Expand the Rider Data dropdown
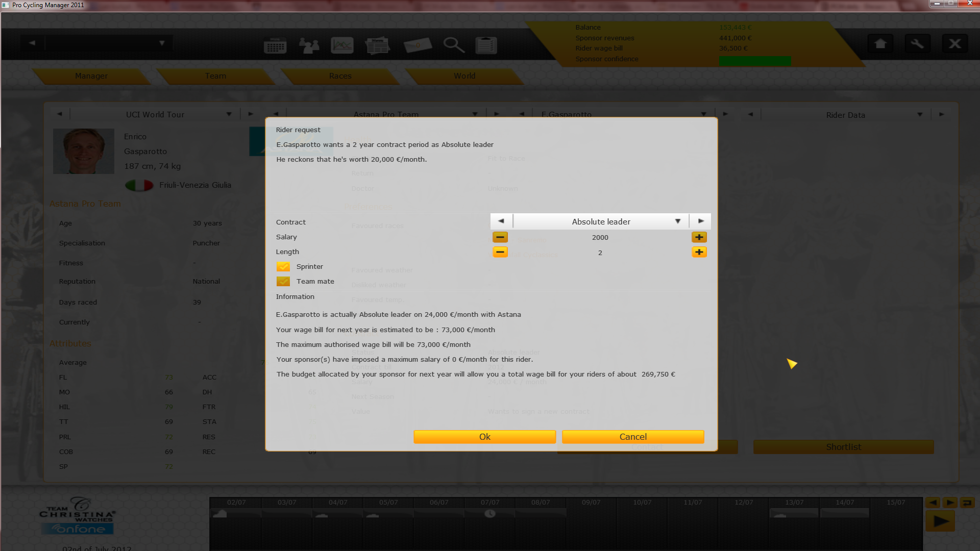The height and width of the screenshot is (551, 980). (919, 115)
